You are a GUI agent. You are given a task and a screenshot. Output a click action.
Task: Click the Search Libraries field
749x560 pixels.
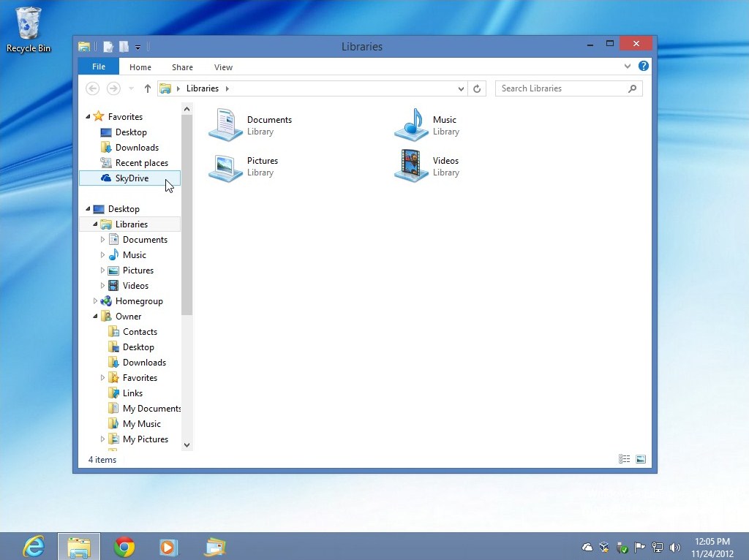pyautogui.click(x=562, y=88)
